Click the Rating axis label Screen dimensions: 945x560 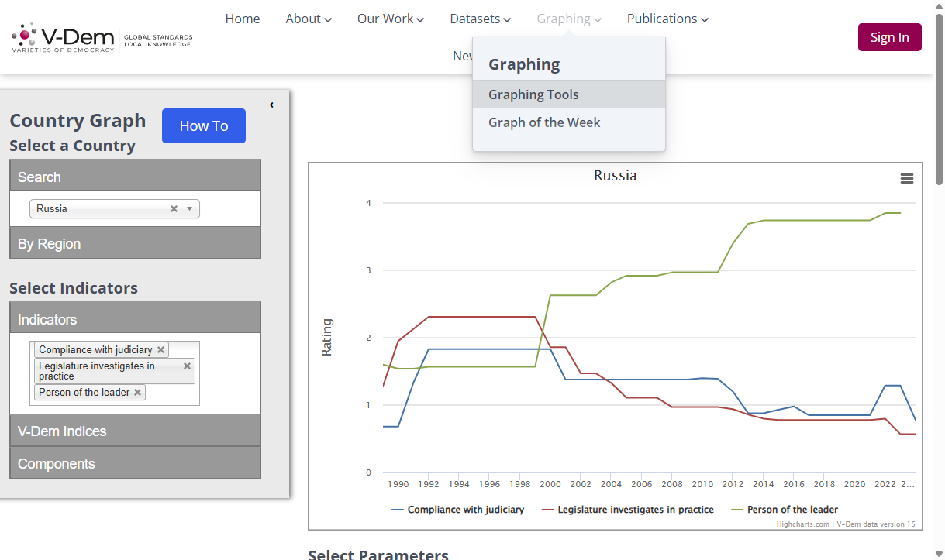click(326, 338)
